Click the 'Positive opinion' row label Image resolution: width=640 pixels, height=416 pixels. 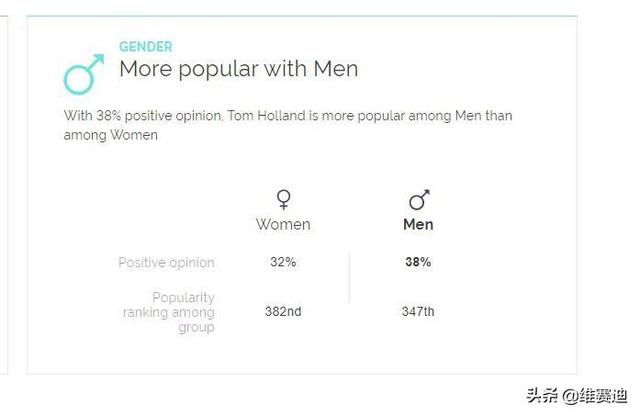click(167, 263)
